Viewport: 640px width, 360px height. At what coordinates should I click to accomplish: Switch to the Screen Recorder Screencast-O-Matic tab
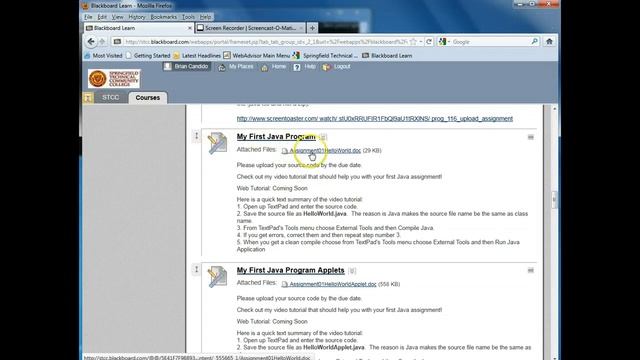[x=250, y=28]
